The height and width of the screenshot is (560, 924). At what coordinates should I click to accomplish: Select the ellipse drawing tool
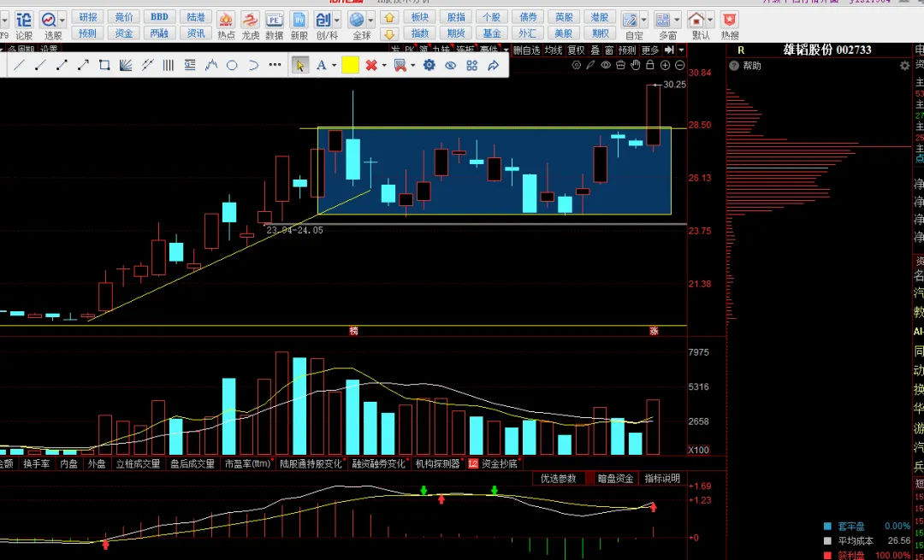coord(232,65)
